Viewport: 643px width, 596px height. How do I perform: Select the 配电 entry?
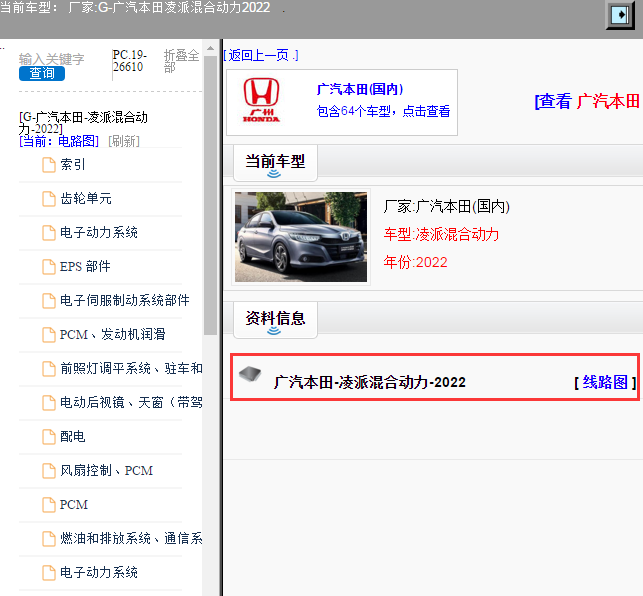pos(73,436)
